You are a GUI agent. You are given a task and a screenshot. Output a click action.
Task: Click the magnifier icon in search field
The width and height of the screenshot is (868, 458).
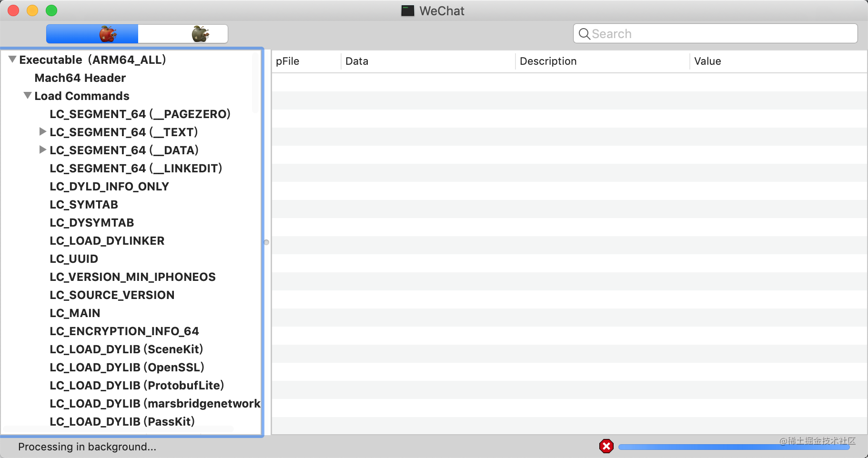(x=584, y=34)
